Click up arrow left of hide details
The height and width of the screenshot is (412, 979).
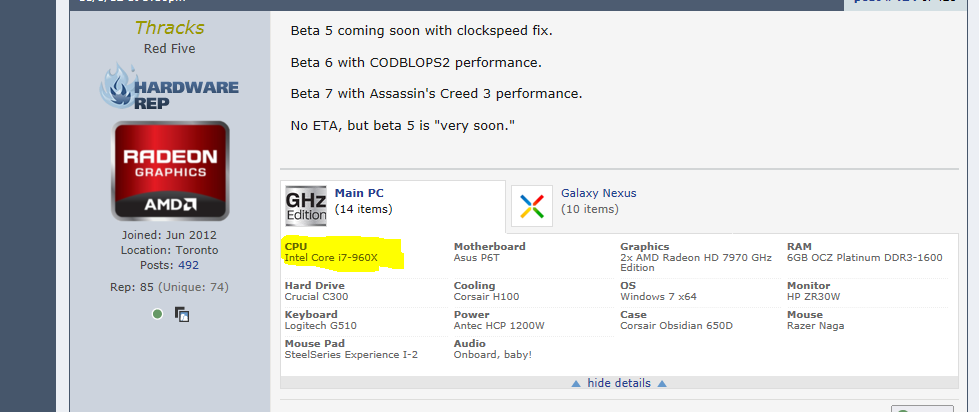(576, 383)
